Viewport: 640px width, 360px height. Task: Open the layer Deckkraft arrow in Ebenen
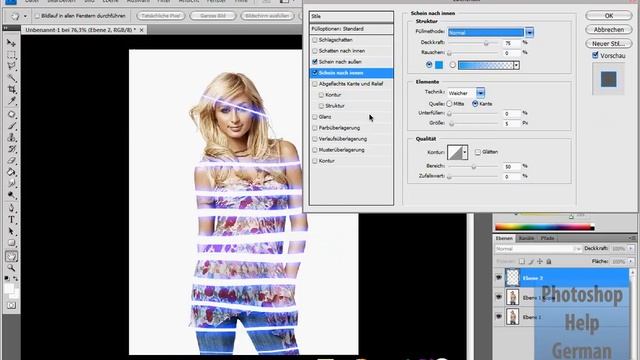(631, 249)
